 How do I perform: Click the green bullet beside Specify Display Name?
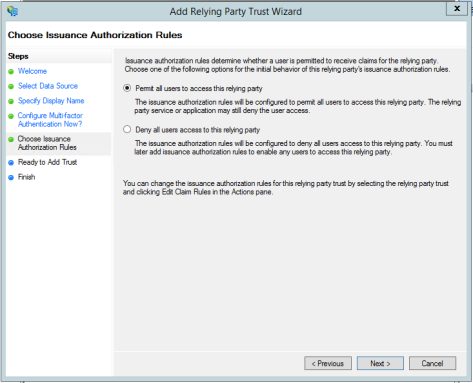tap(11, 101)
